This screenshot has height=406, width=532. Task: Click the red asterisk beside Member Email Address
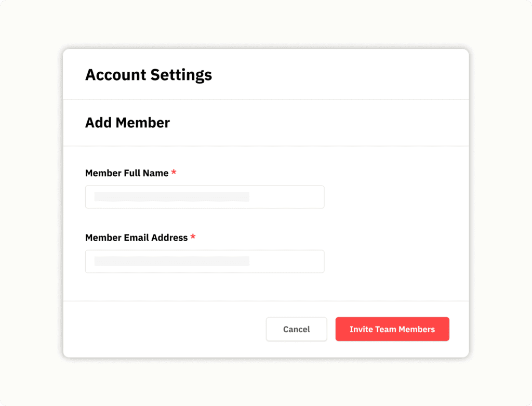point(193,237)
